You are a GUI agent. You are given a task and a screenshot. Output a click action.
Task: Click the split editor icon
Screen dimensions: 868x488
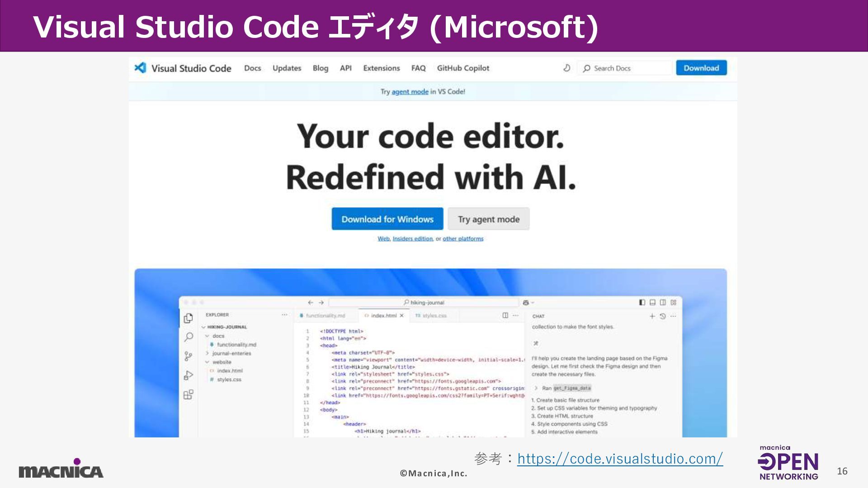tap(505, 315)
